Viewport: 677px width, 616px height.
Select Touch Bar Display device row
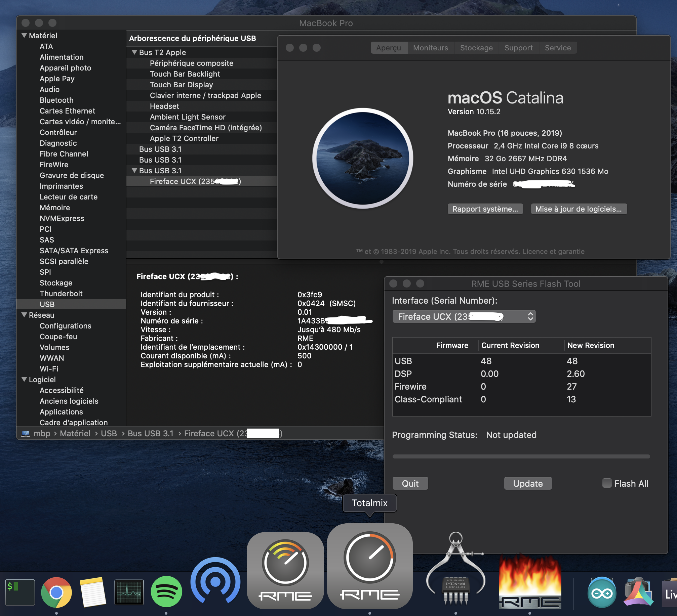(x=201, y=85)
